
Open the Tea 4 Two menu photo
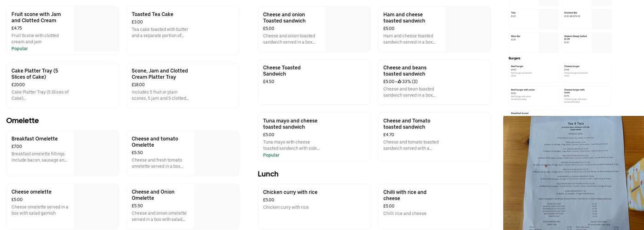(x=573, y=173)
